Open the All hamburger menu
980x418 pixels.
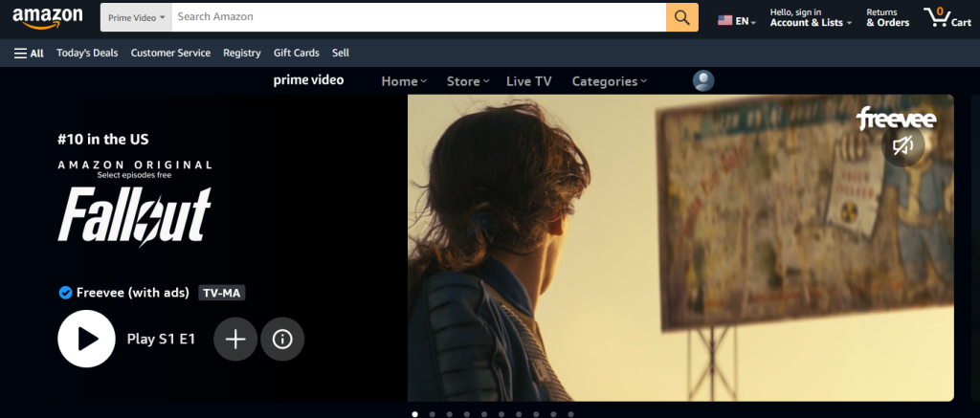pos(29,54)
